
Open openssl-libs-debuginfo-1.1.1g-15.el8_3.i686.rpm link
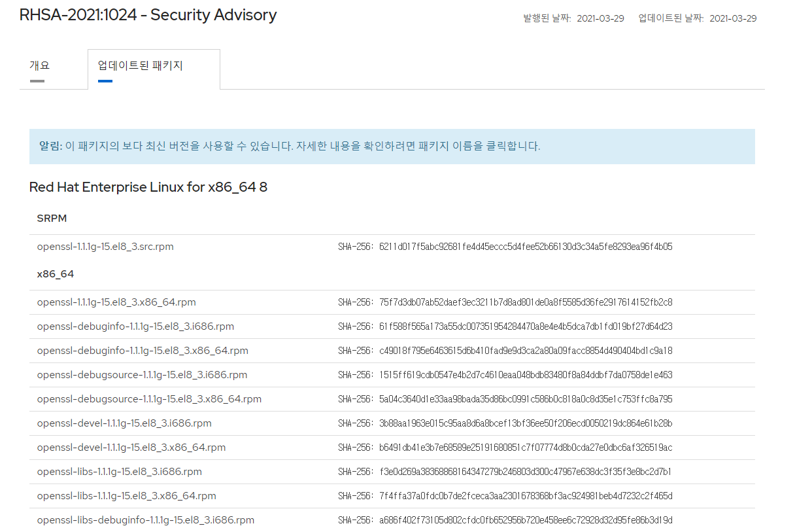146,520
